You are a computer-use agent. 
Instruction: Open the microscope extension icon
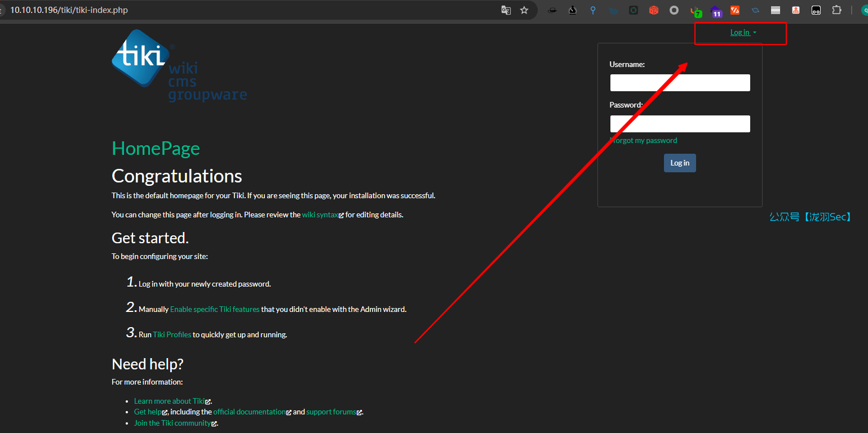coord(573,10)
